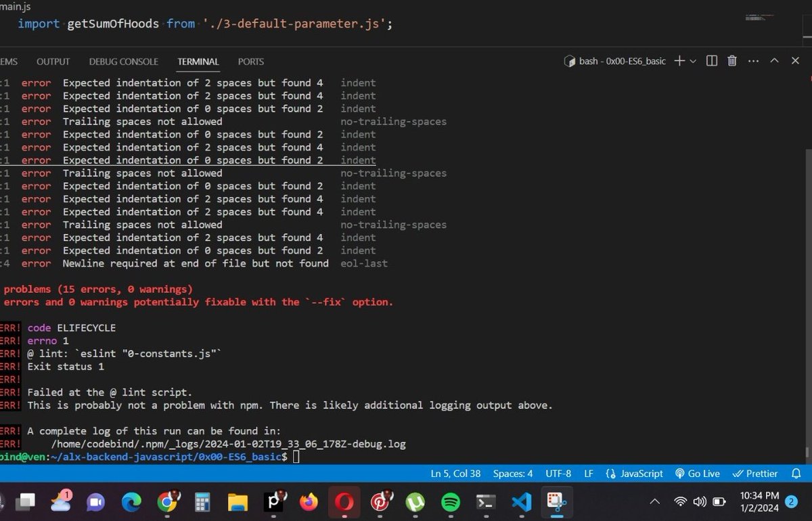
Task: Click the 'eol-last' rule name in terminal
Action: point(364,263)
